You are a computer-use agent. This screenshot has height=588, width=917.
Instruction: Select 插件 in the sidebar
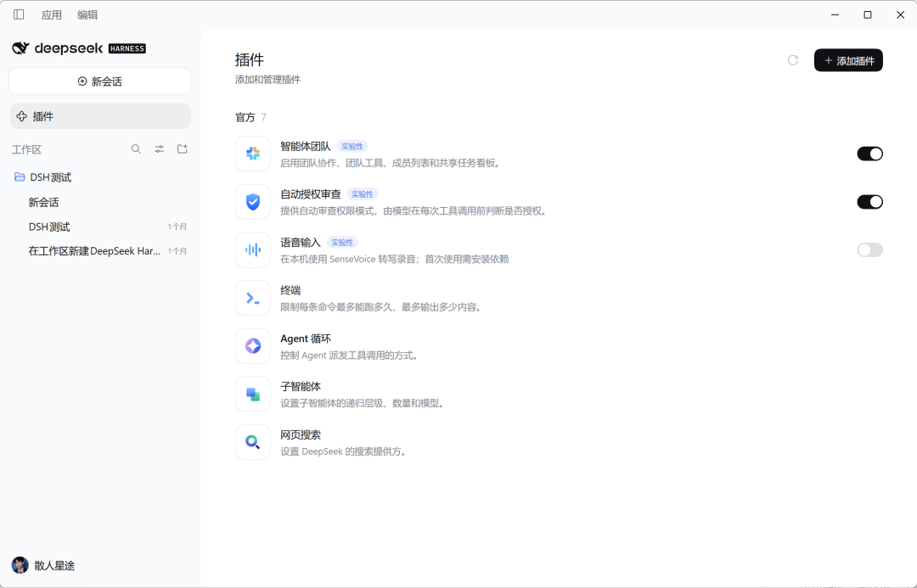100,116
